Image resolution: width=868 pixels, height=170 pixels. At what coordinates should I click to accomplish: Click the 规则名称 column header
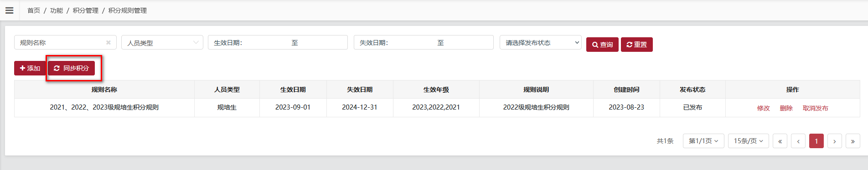104,90
